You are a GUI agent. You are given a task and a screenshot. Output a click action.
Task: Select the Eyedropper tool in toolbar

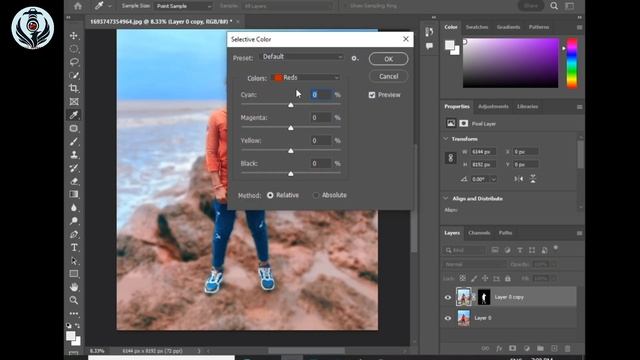tap(74, 115)
